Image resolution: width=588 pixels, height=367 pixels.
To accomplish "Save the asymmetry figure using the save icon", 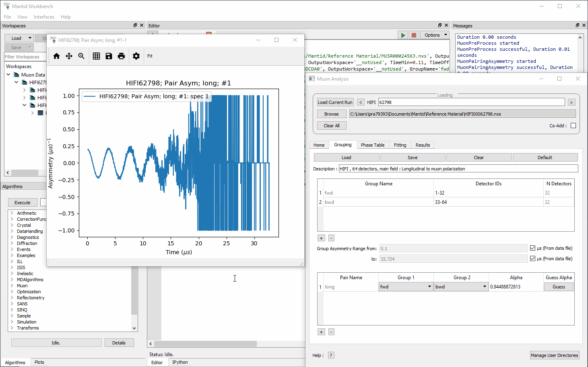I will [x=109, y=56].
